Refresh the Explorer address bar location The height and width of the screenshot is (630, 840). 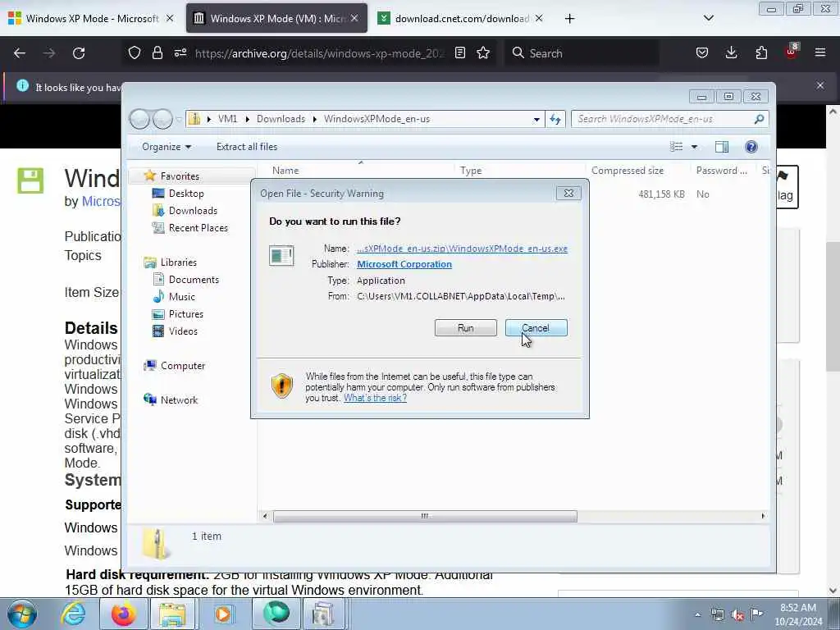[555, 119]
